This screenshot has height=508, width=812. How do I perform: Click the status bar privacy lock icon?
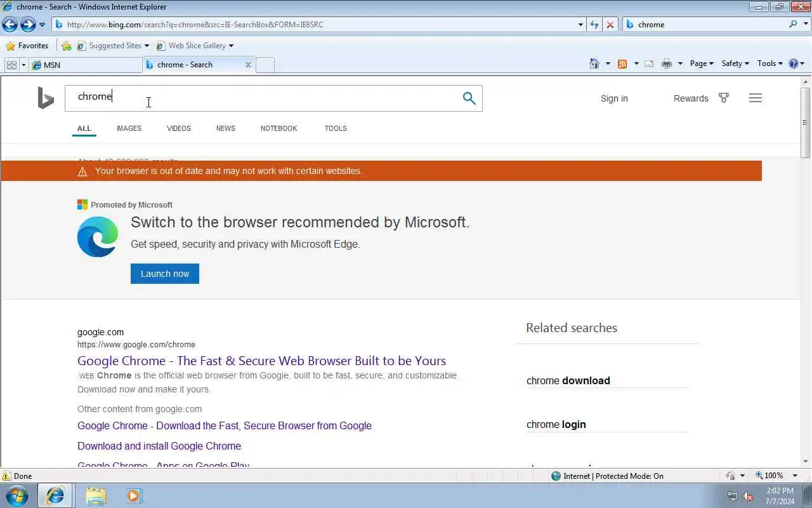(731, 476)
